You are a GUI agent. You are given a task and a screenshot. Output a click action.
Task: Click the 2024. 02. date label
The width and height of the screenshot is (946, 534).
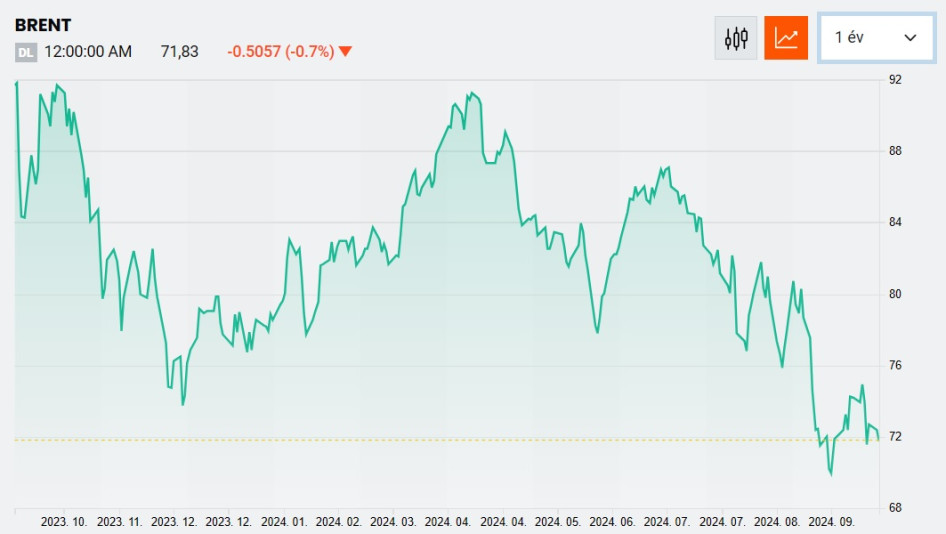(x=338, y=522)
